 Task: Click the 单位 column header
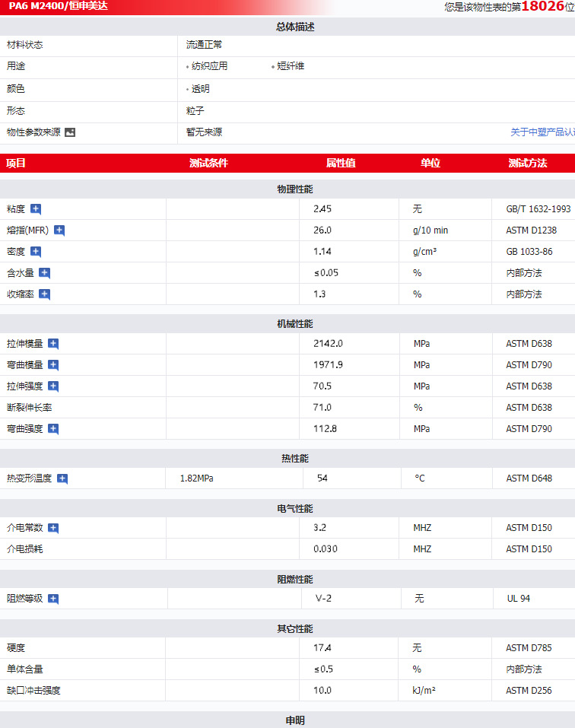click(430, 163)
